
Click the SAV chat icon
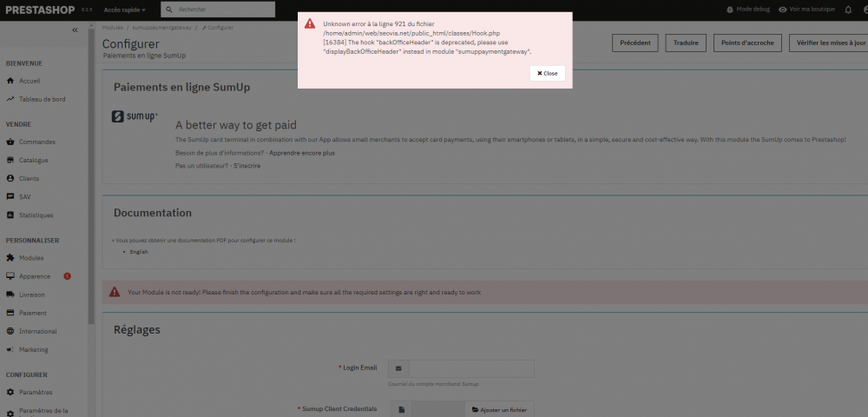pyautogui.click(x=10, y=196)
